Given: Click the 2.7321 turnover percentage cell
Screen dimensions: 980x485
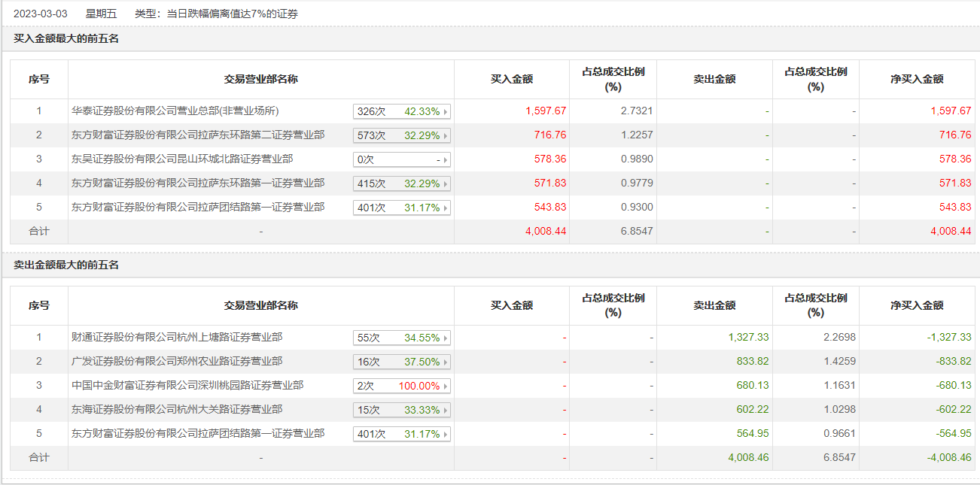Looking at the screenshot, I should click(x=636, y=111).
